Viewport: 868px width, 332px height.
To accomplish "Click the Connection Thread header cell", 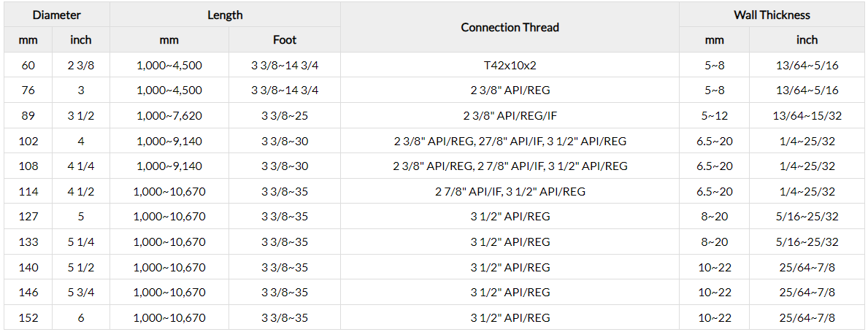I will [x=510, y=27].
